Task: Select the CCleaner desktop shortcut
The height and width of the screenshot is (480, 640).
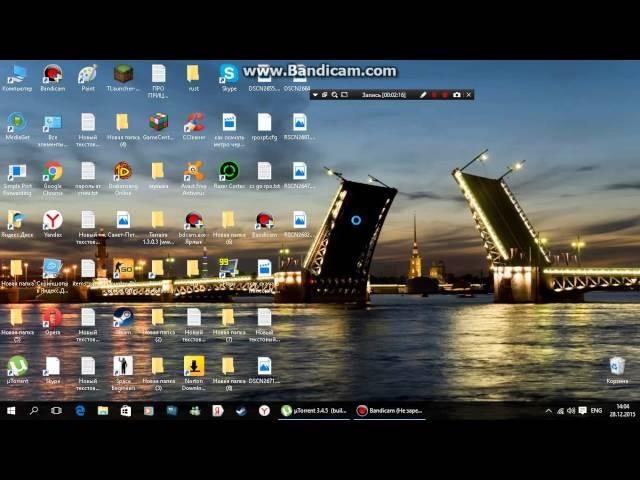Action: pos(194,127)
